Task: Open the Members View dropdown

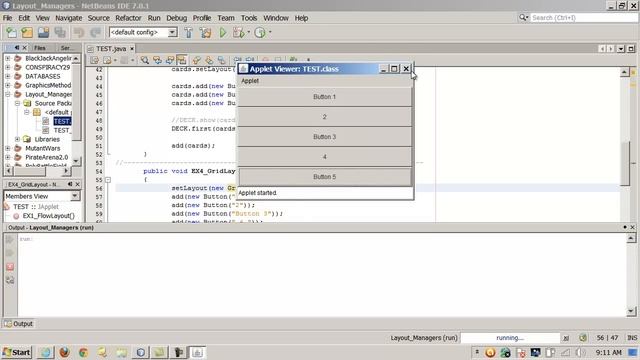Action: pyautogui.click(x=75, y=196)
